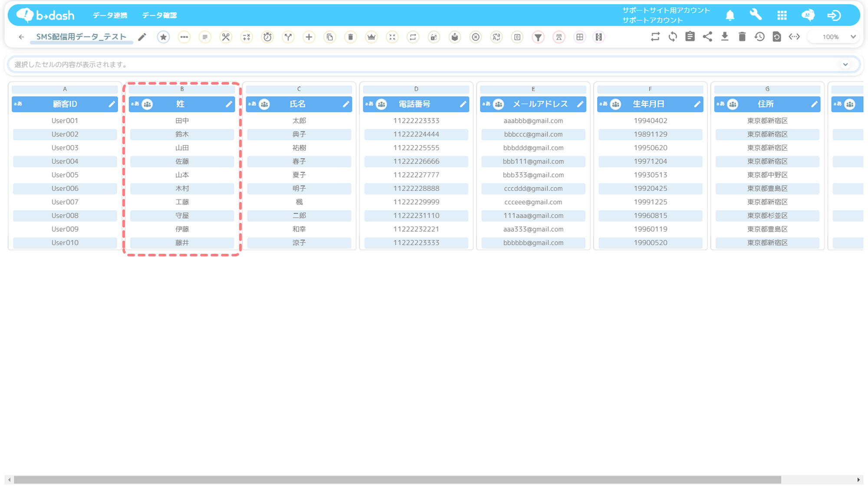Click the download icon

click(x=725, y=37)
